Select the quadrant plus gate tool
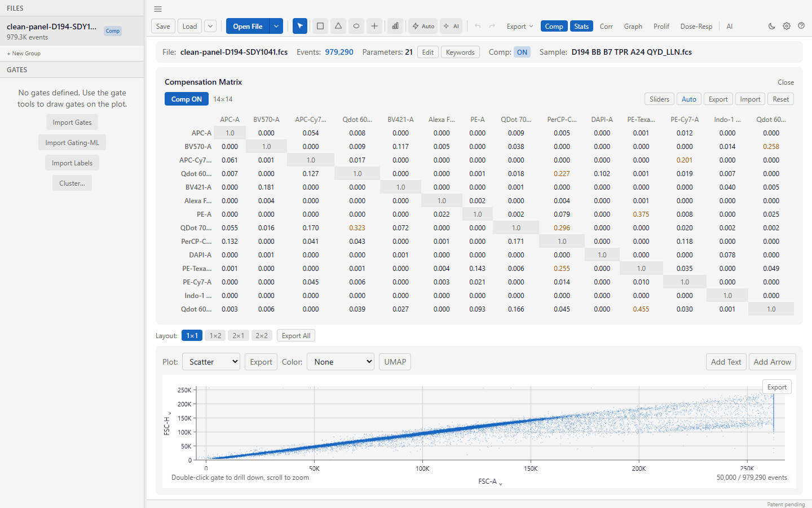Screen dimensions: 812x508 374,26
